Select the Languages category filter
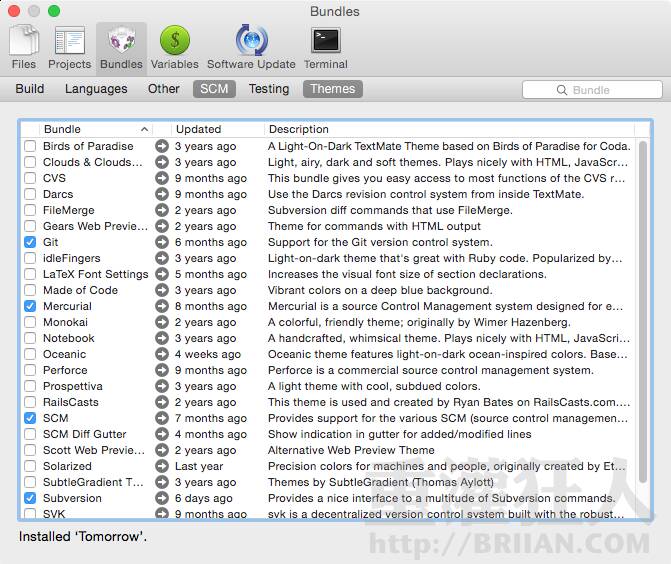671x564 pixels. [x=96, y=89]
